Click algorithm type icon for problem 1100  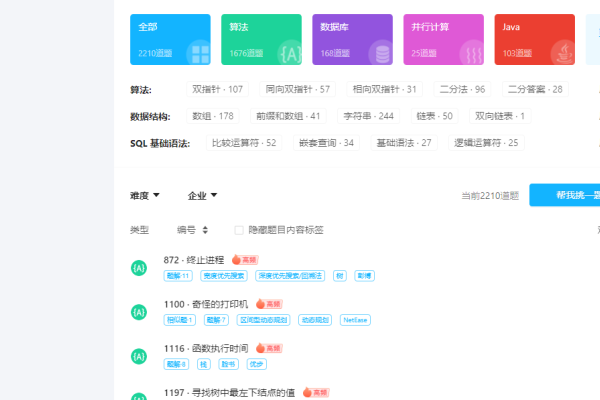coord(139,312)
